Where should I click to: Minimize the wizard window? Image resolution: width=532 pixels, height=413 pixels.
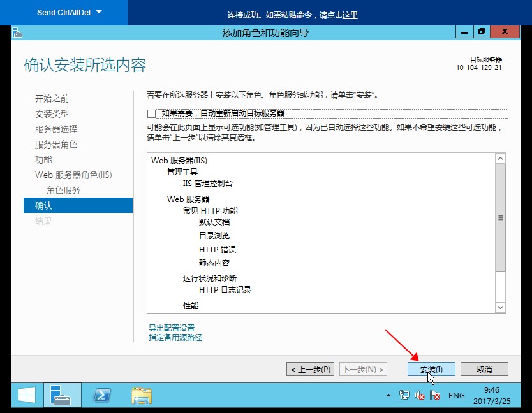[x=464, y=33]
